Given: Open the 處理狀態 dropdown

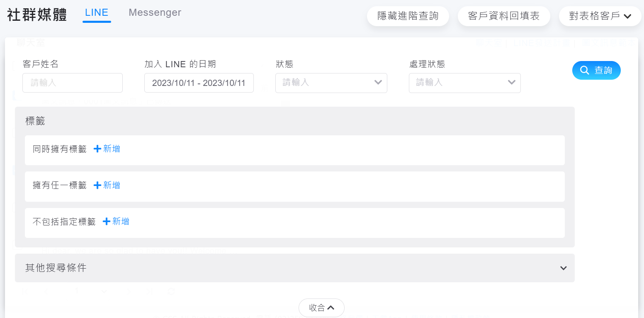Looking at the screenshot, I should (464, 83).
